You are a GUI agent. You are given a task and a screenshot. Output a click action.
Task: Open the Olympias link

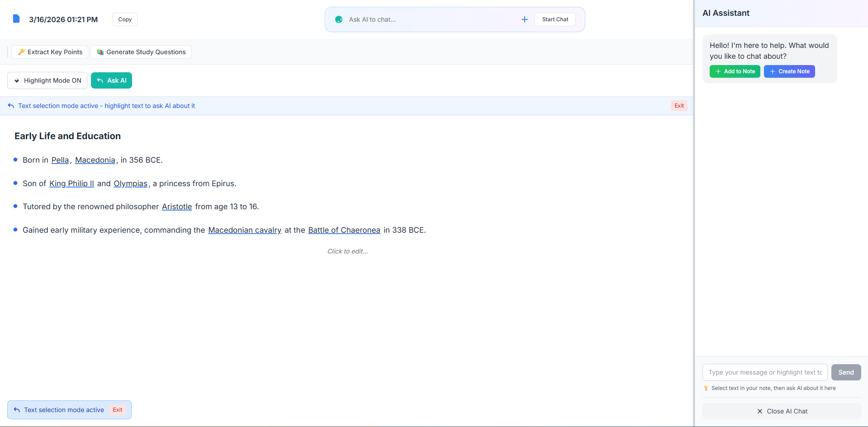pos(130,183)
